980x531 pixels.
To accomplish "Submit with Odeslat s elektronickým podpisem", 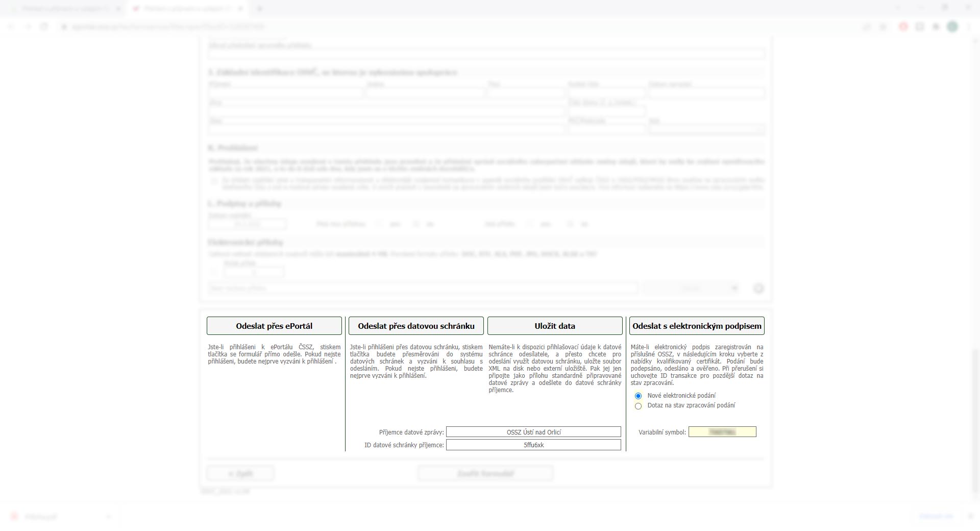I will pos(697,326).
